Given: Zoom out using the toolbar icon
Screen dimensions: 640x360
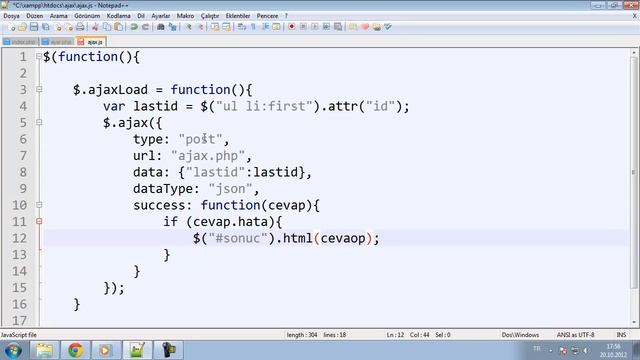Looking at the screenshot, I should [x=200, y=27].
